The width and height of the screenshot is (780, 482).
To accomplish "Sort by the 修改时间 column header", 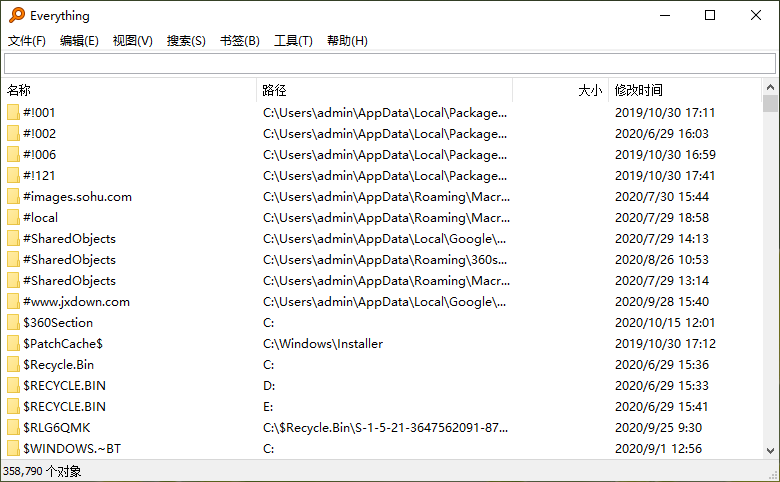I will coord(685,90).
